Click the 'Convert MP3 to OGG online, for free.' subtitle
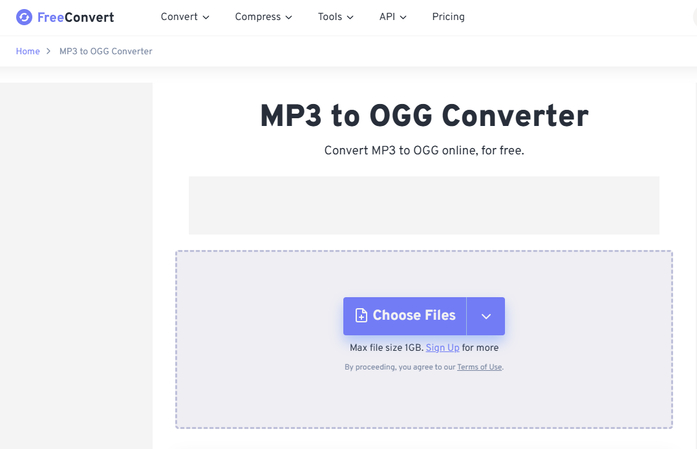 pos(424,151)
